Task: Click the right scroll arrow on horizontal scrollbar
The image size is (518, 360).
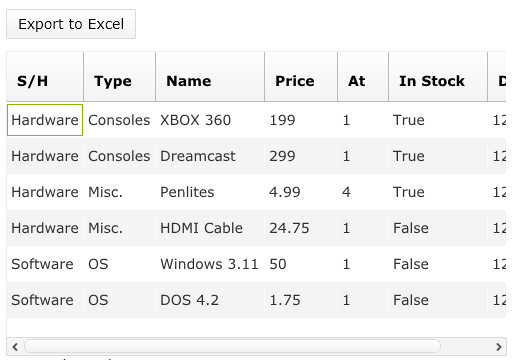Action: [x=499, y=347]
